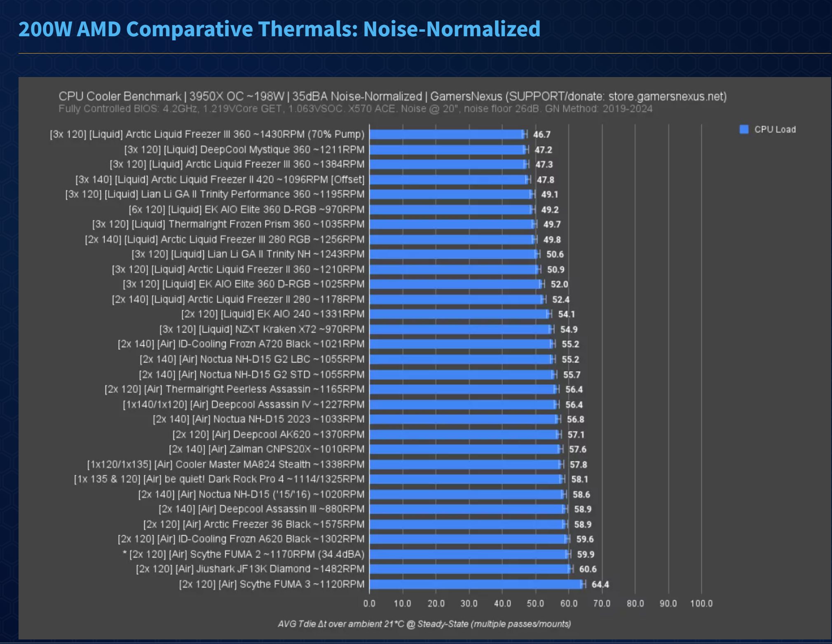Viewport: 832px width, 644px height.
Task: Click the Jiushark JF13K Diamond bar
Action: coord(470,569)
